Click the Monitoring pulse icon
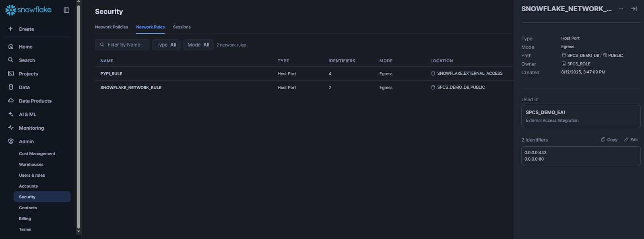Image resolution: width=644 pixels, height=239 pixels. [x=11, y=128]
